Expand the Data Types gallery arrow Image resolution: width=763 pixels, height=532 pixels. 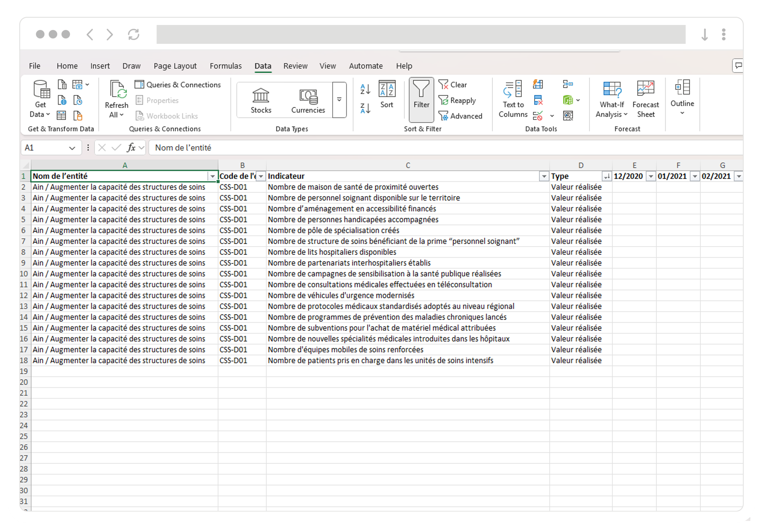pyautogui.click(x=339, y=100)
